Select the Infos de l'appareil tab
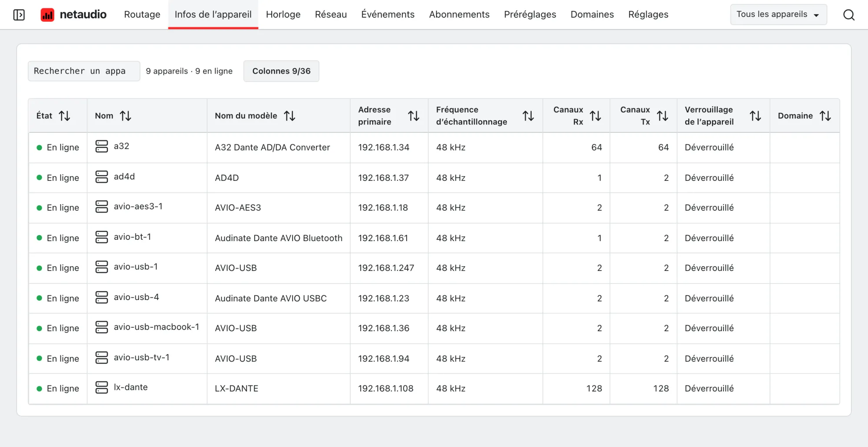The width and height of the screenshot is (868, 447). coord(213,15)
